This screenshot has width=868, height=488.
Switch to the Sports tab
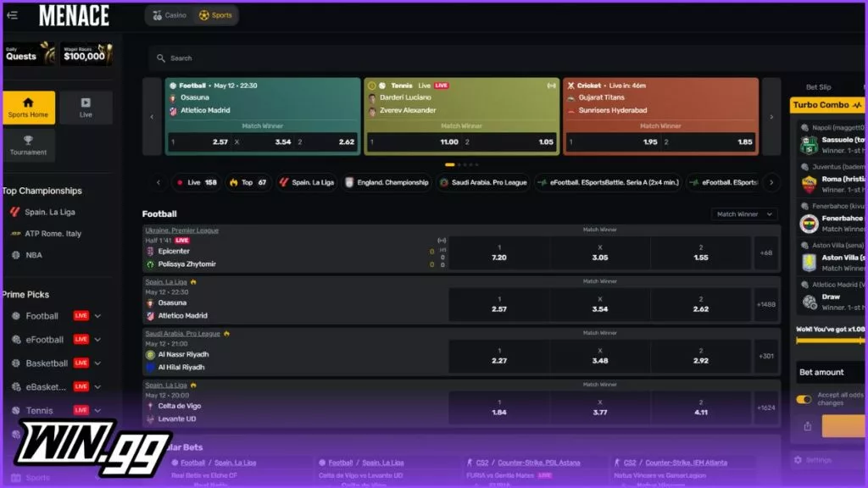216,15
